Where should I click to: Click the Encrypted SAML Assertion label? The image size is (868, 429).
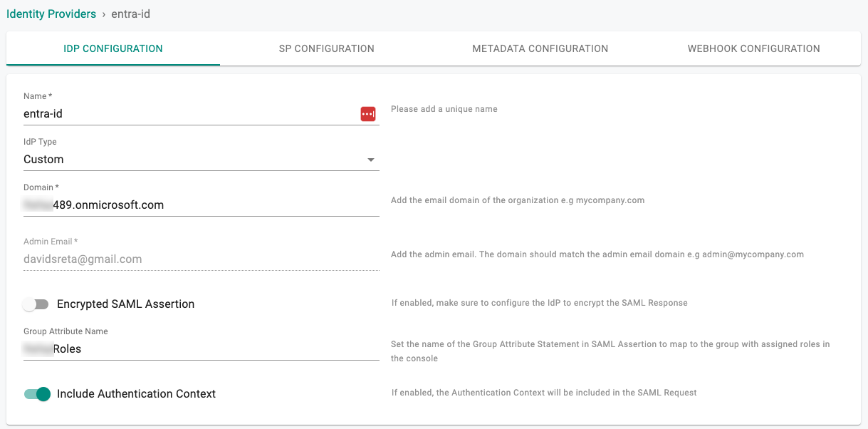coord(125,304)
